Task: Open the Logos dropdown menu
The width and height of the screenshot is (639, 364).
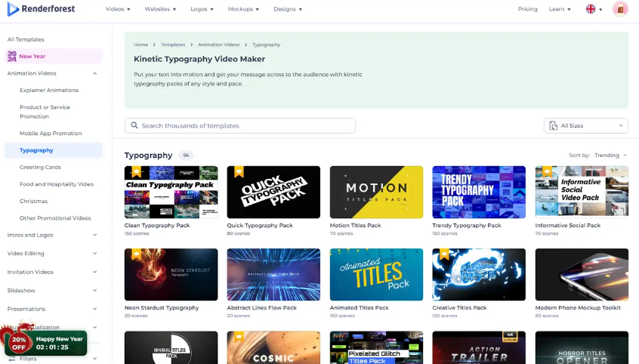Action: pyautogui.click(x=202, y=9)
